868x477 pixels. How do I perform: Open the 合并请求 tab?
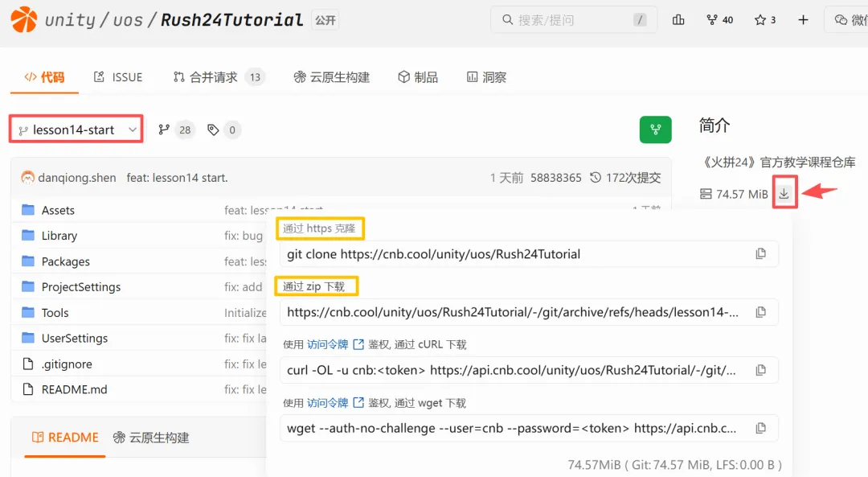click(x=218, y=77)
